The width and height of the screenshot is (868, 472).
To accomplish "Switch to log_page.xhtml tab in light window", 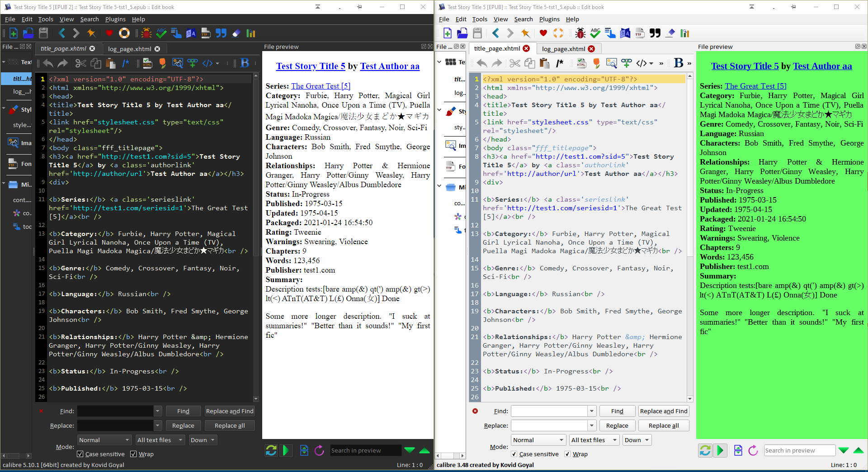I will pos(563,49).
